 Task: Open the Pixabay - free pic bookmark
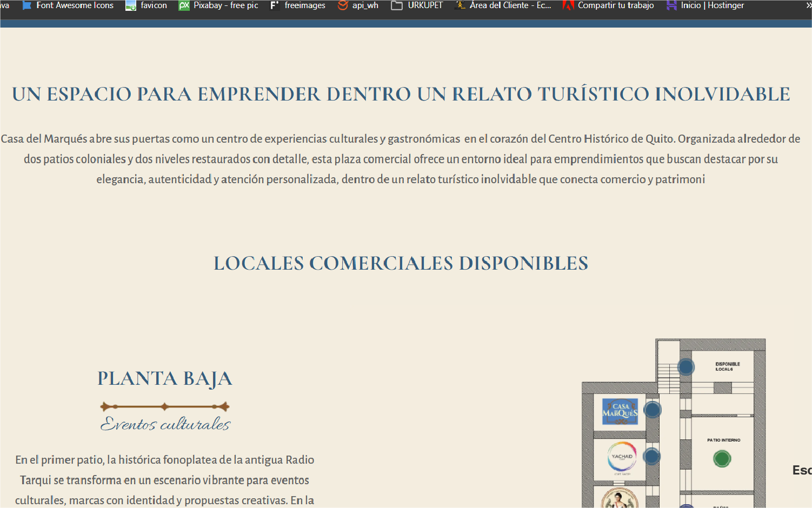pyautogui.click(x=218, y=5)
